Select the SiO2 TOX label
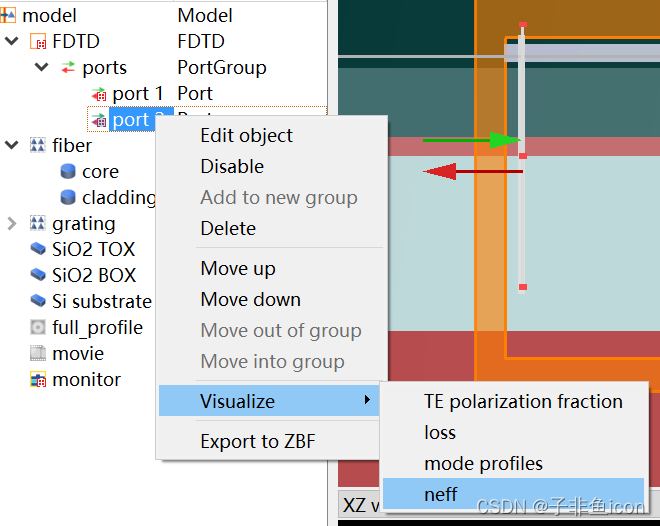 pos(93,249)
